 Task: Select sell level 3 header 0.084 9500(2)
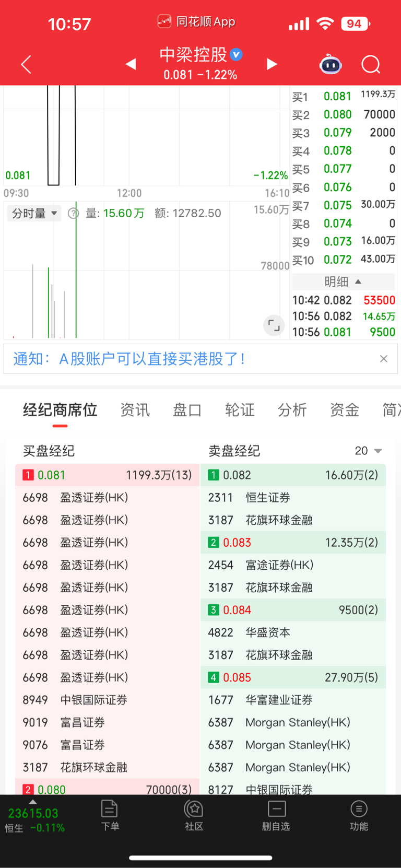[293, 610]
